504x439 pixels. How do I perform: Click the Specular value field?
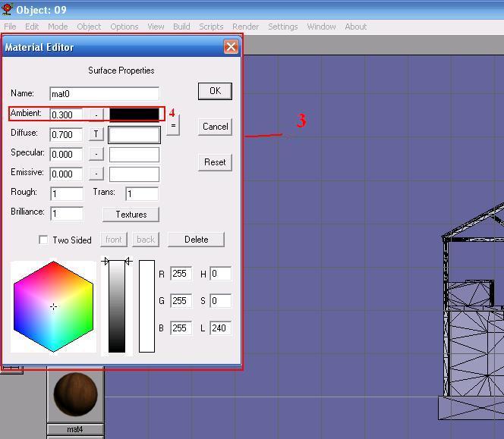click(66, 155)
